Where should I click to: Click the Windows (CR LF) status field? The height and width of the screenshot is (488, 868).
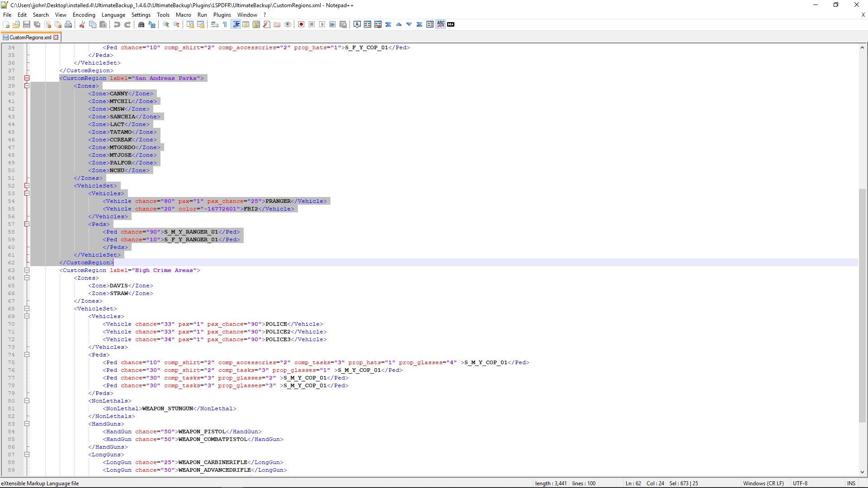(x=763, y=483)
